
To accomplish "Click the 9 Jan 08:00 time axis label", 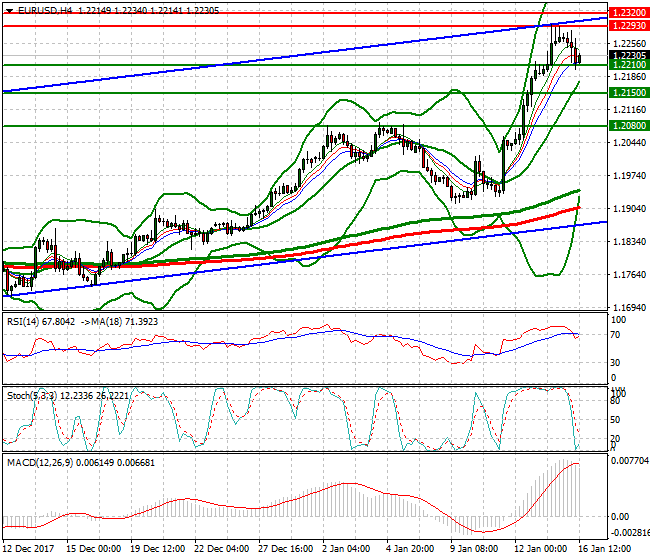I will pyautogui.click(x=474, y=549).
